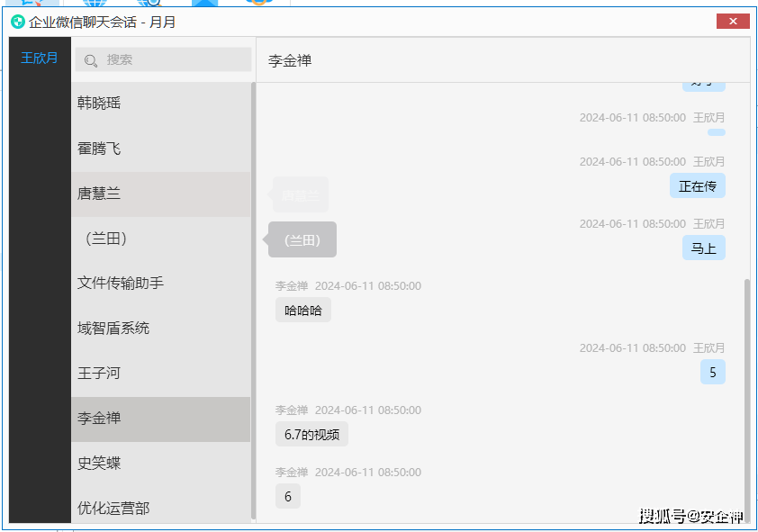Open the 唐慧兰 conversation

(x=160, y=194)
